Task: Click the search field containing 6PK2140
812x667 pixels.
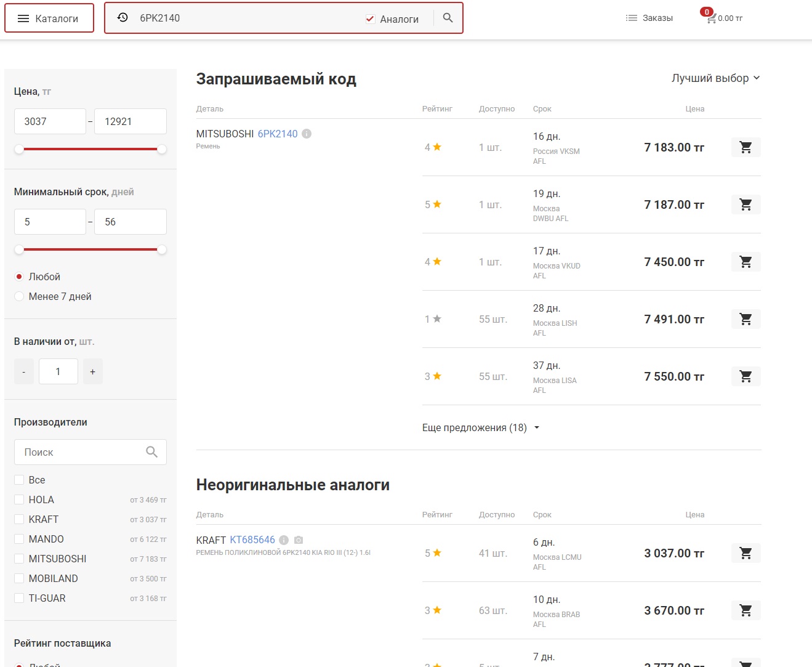Action: coord(246,18)
